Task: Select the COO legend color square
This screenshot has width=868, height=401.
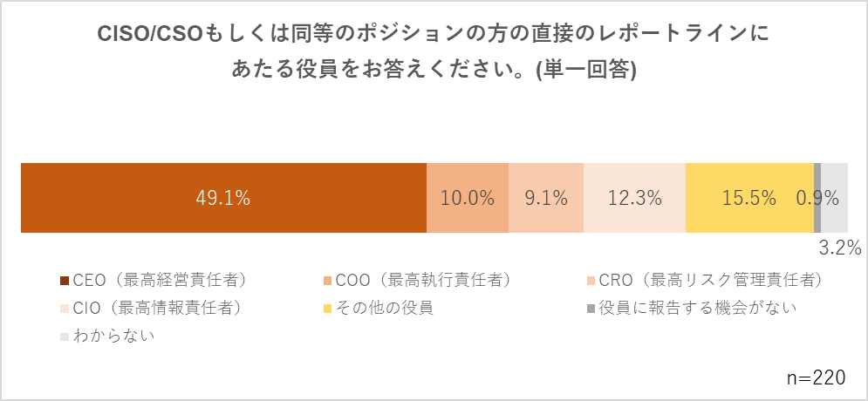Action: tap(328, 281)
